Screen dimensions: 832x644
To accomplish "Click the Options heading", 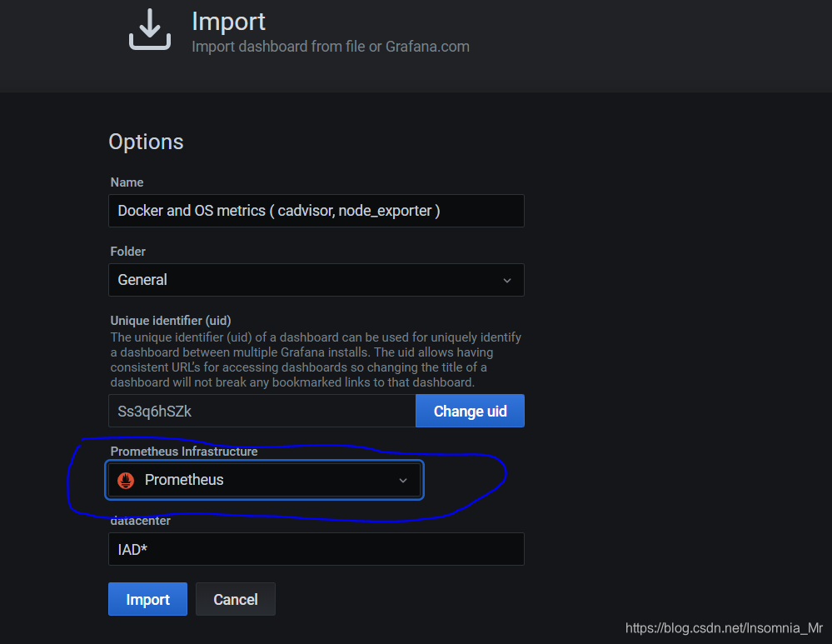I will point(146,142).
